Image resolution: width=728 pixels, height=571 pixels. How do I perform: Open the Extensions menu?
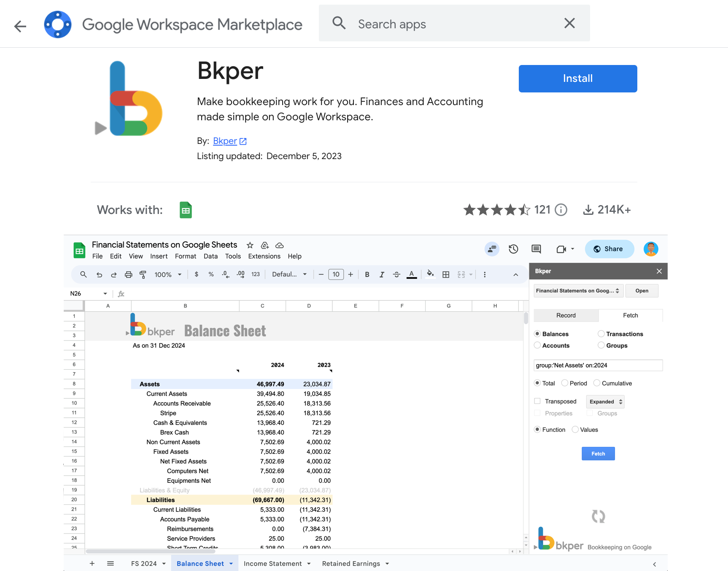pyautogui.click(x=264, y=256)
